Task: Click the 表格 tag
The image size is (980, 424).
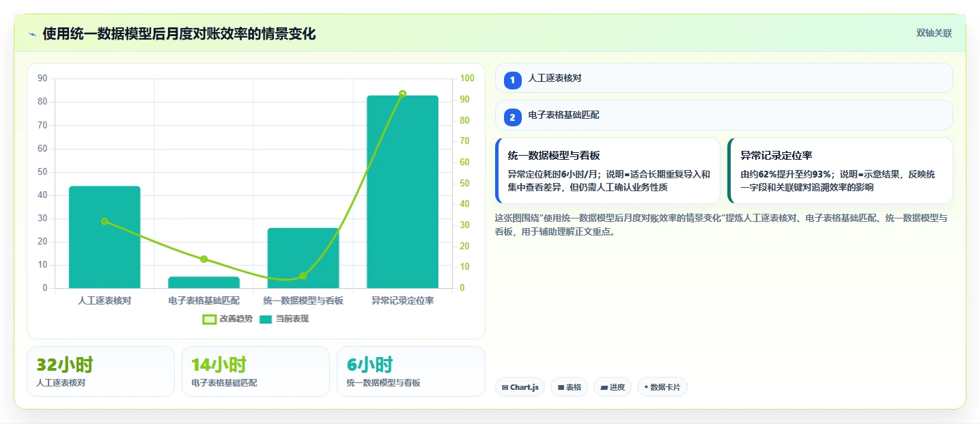Action: pos(570,387)
